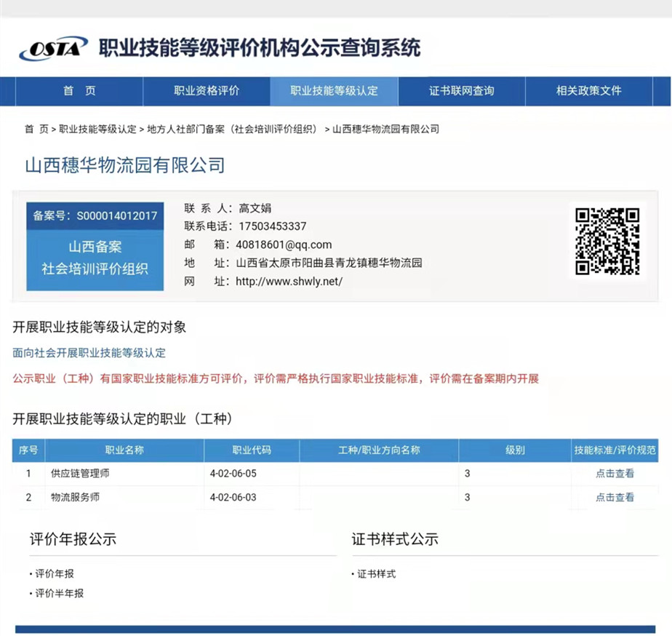Click the phone number 17503453337
672x636 pixels.
273,226
